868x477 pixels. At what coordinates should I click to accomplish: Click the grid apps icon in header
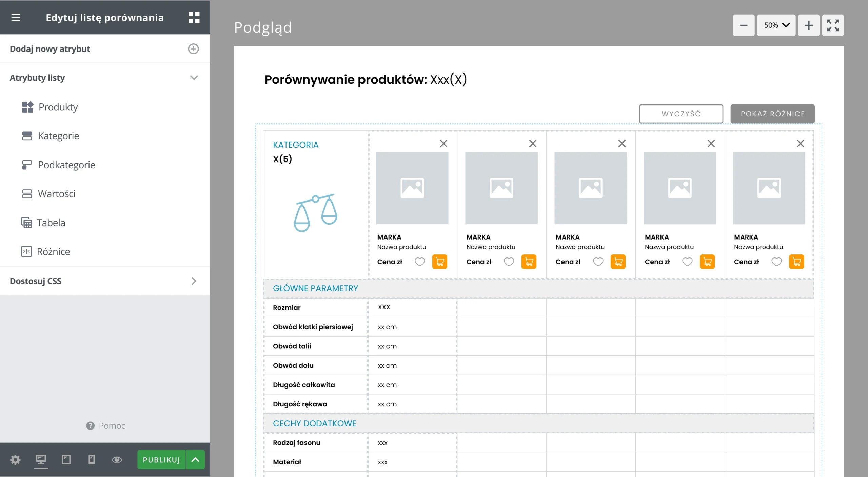(x=194, y=17)
